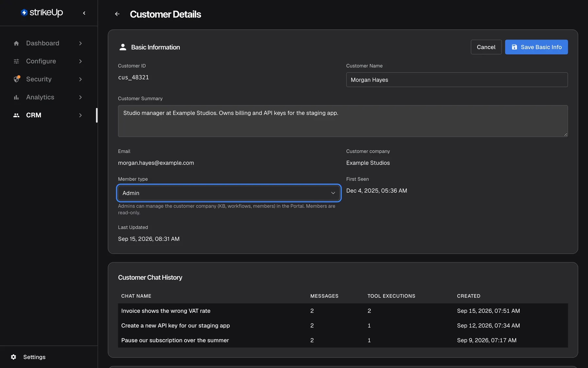The width and height of the screenshot is (588, 368).
Task: Click the Cancel button
Action: point(486,47)
